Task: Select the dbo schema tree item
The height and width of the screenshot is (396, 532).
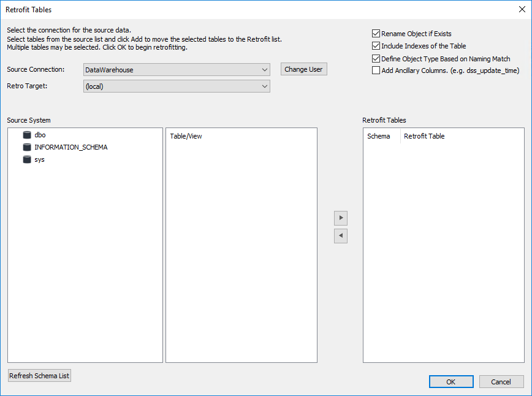Action: tap(40, 135)
